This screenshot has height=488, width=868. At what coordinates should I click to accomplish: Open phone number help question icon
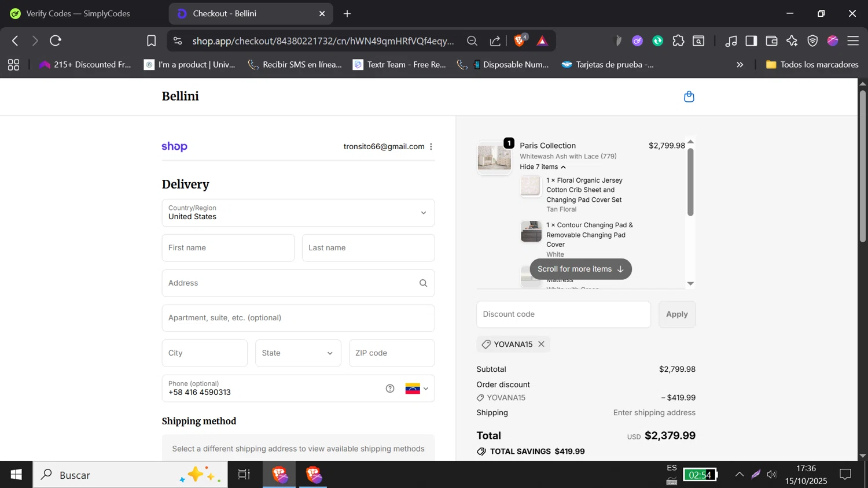390,389
